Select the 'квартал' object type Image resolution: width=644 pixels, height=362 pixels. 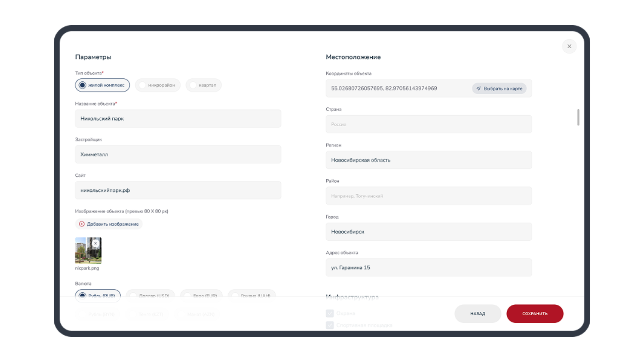[x=204, y=85]
